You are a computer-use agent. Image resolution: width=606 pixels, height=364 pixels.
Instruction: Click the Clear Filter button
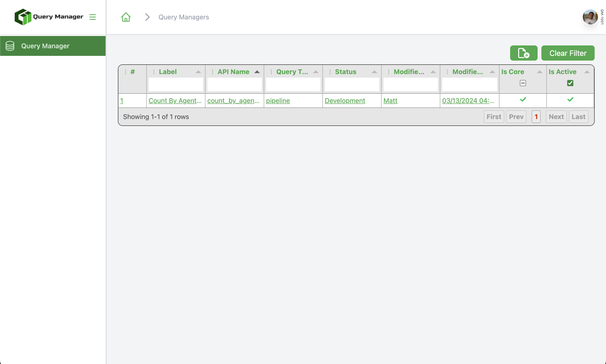(x=568, y=53)
